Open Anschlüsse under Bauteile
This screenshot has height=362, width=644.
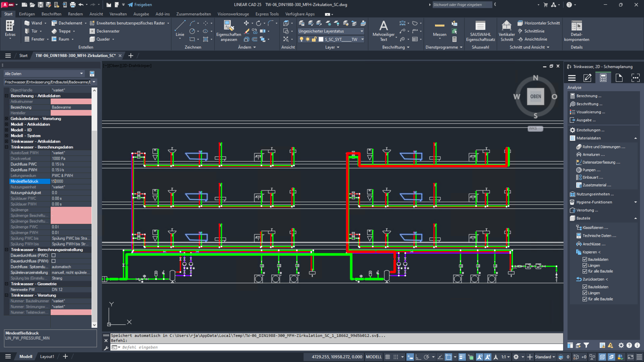594,244
